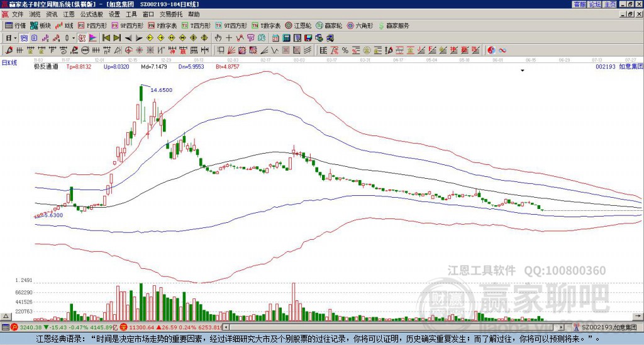Image resolution: width=644 pixels, height=345 pixels.
Task: Select the red fan lines tool
Action: [231, 50]
